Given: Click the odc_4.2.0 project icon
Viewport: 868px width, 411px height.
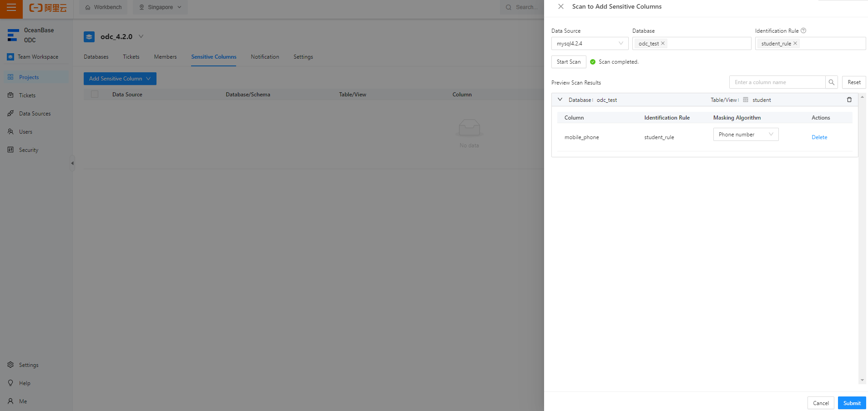Looking at the screenshot, I should click(x=89, y=37).
